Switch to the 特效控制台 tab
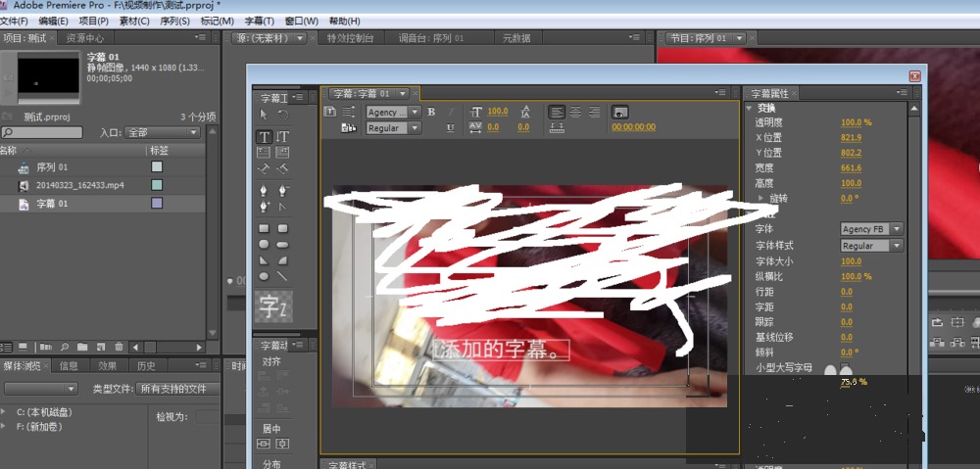980x469 pixels. click(x=350, y=38)
